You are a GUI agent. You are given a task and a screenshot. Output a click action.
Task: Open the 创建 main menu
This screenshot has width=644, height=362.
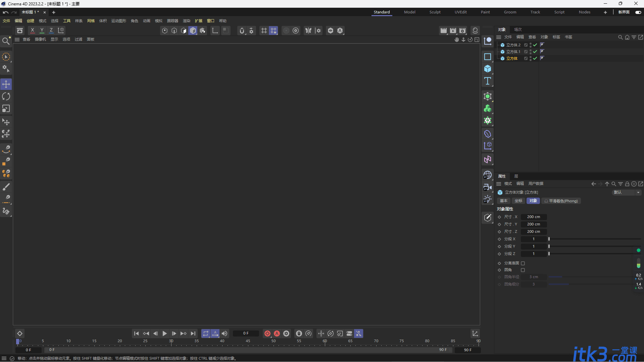tap(31, 21)
